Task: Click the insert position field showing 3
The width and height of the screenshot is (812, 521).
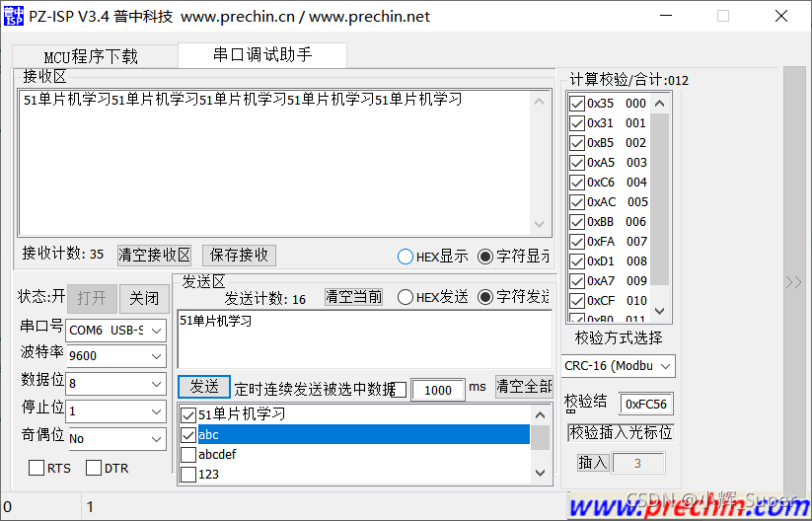Action: tap(638, 463)
